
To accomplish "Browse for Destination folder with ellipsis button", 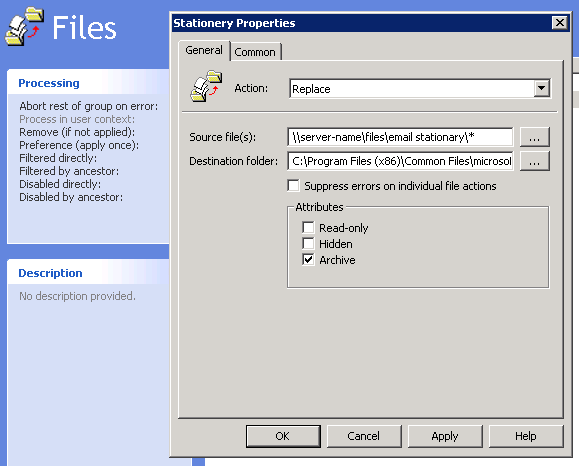I will pyautogui.click(x=534, y=161).
